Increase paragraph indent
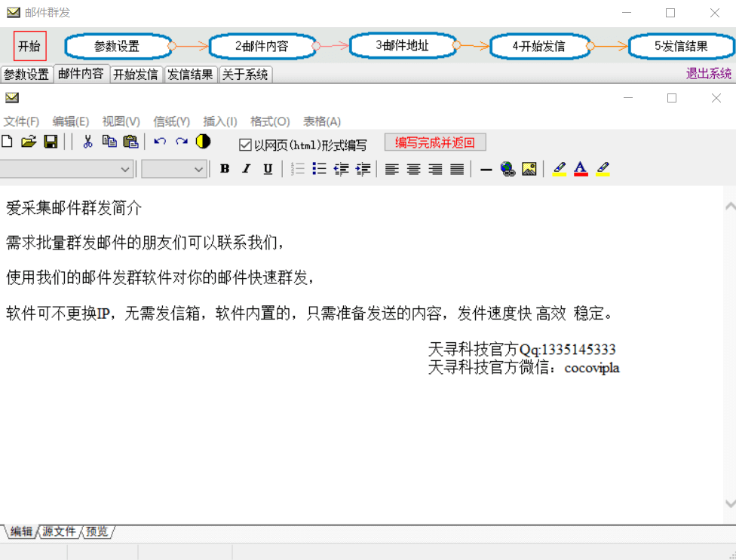The width and height of the screenshot is (736, 560). pos(363,168)
